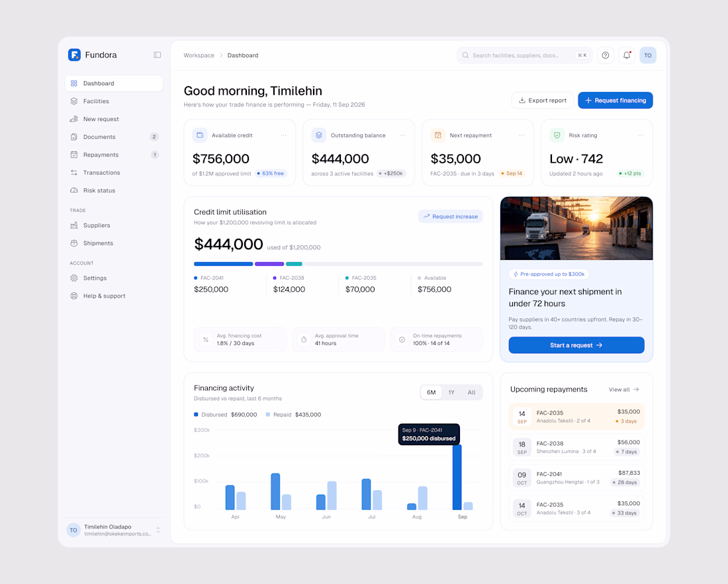Open the truck shipment promo image
The height and width of the screenshot is (584, 728).
coord(576,228)
